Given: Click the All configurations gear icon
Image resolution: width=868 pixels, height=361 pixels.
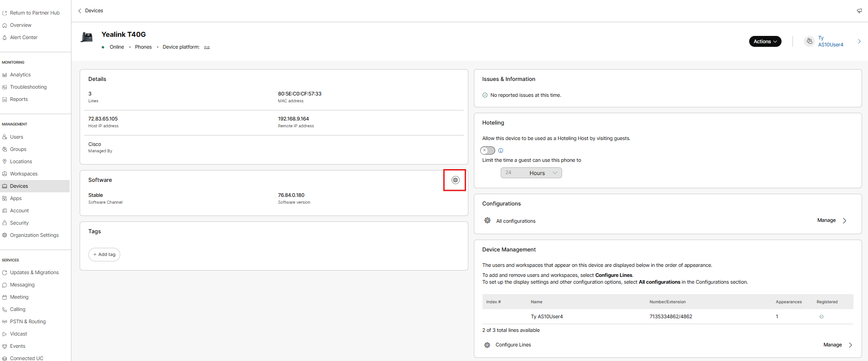Looking at the screenshot, I should coord(487,221).
